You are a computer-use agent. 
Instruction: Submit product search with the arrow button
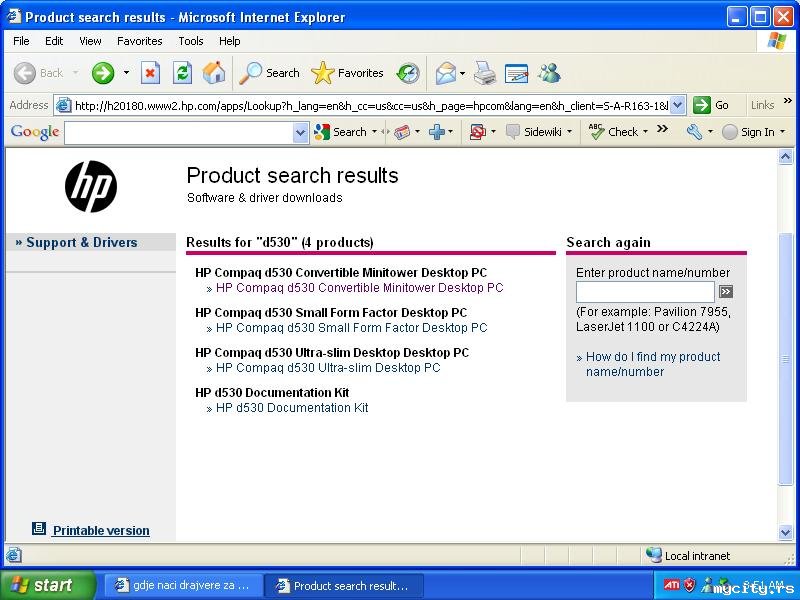pos(726,291)
